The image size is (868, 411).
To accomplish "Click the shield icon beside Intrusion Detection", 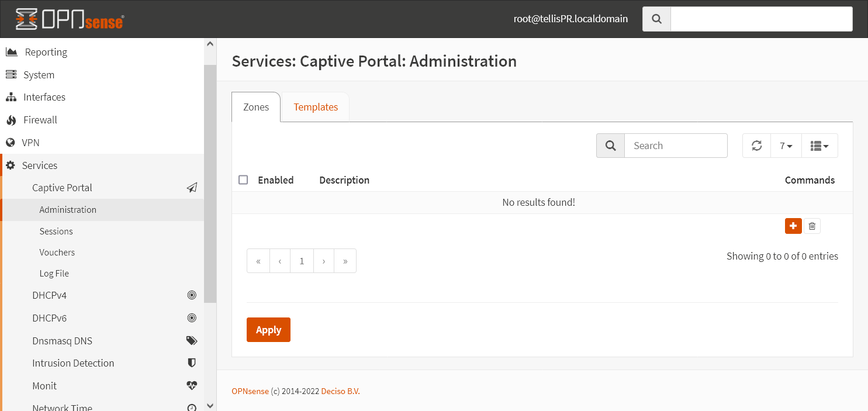I will coord(192,362).
